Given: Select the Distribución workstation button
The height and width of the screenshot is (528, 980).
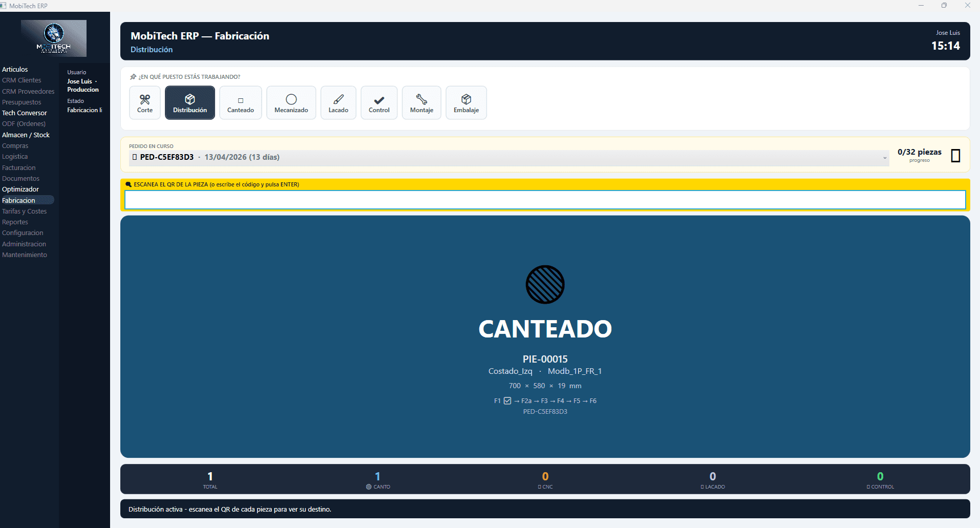Looking at the screenshot, I should 190,103.
